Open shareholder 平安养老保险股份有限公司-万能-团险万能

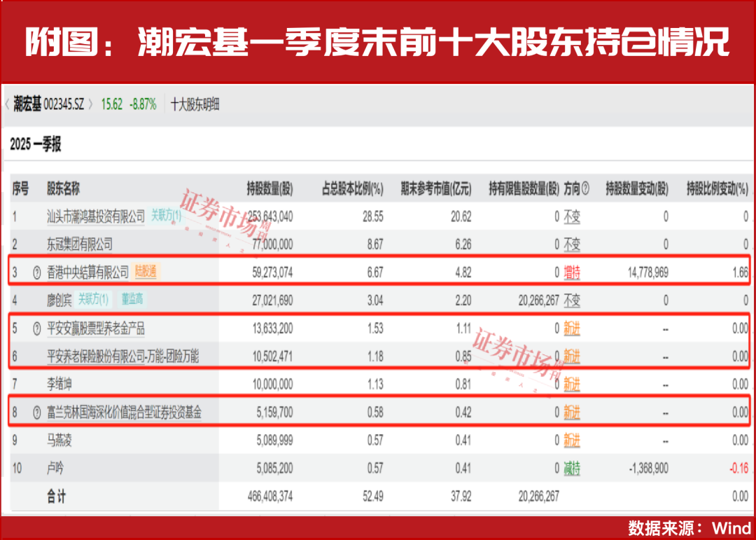(123, 356)
